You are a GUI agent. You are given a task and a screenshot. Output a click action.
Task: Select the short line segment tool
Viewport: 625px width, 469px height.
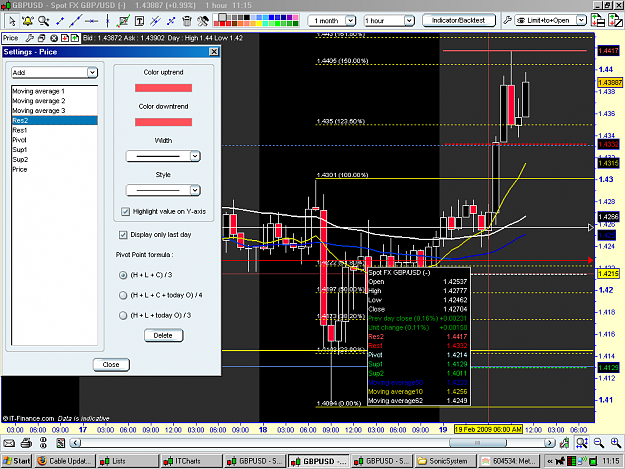(60, 20)
